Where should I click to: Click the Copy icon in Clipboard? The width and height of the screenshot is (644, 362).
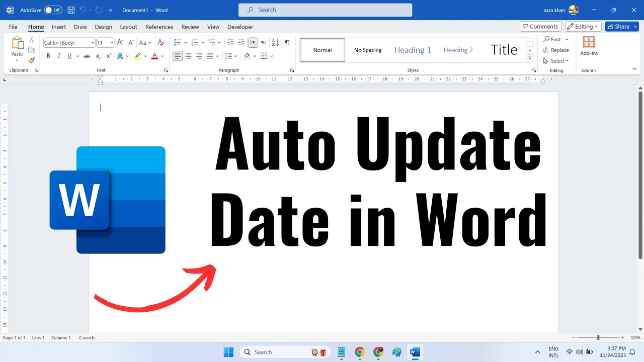[31, 50]
